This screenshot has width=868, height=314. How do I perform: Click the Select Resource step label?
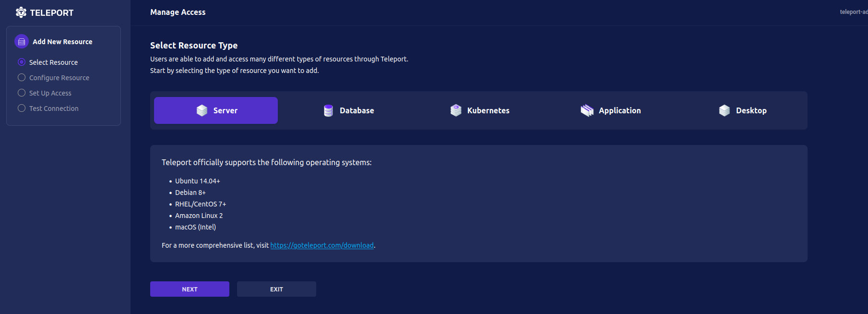[x=53, y=62]
